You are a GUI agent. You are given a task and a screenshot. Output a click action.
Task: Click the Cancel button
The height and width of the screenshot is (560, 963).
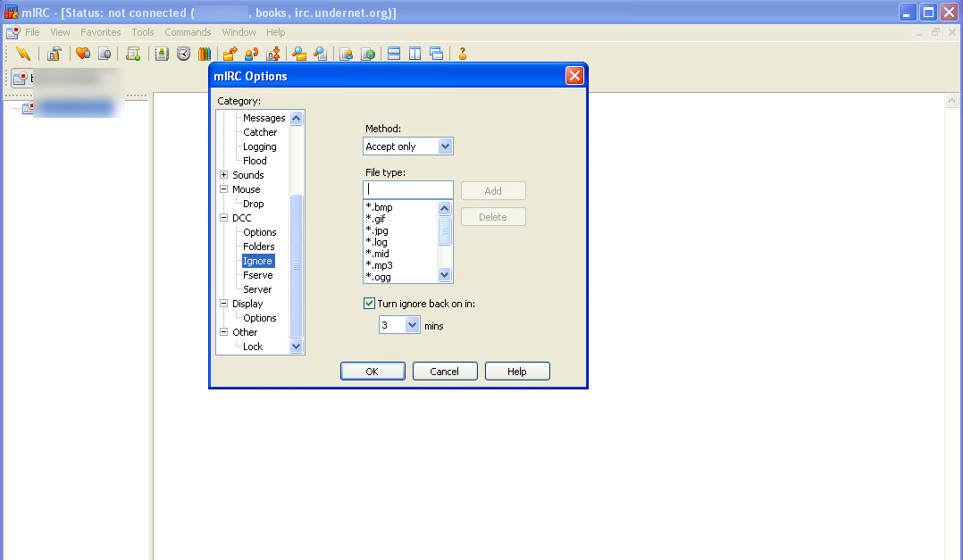[x=445, y=372]
